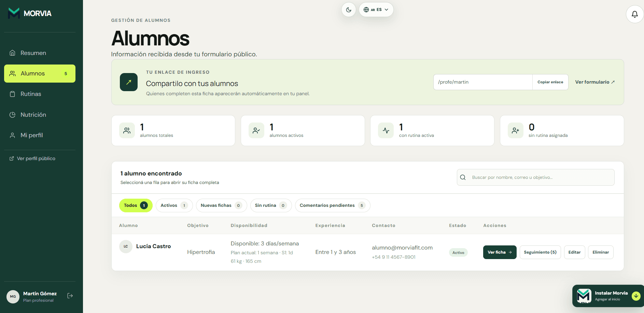
Task: Open Ver ficha for Lucía Castro
Action: tap(500, 252)
